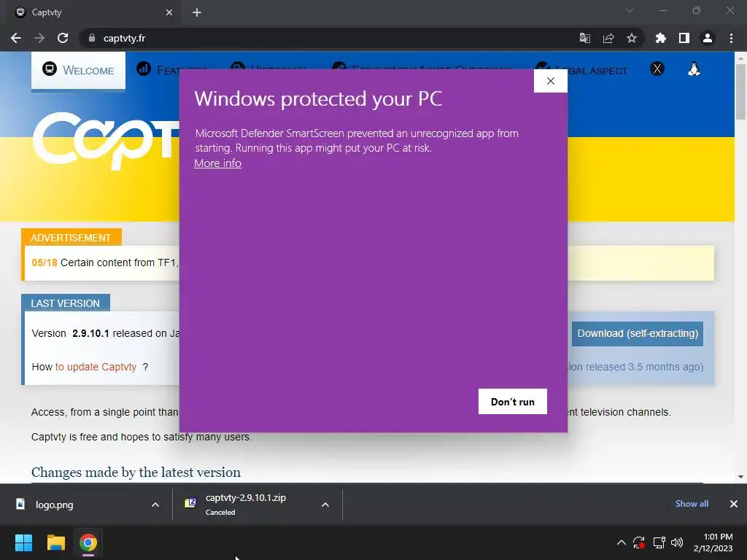
Task: Open the Chrome profile avatar
Action: 708,38
